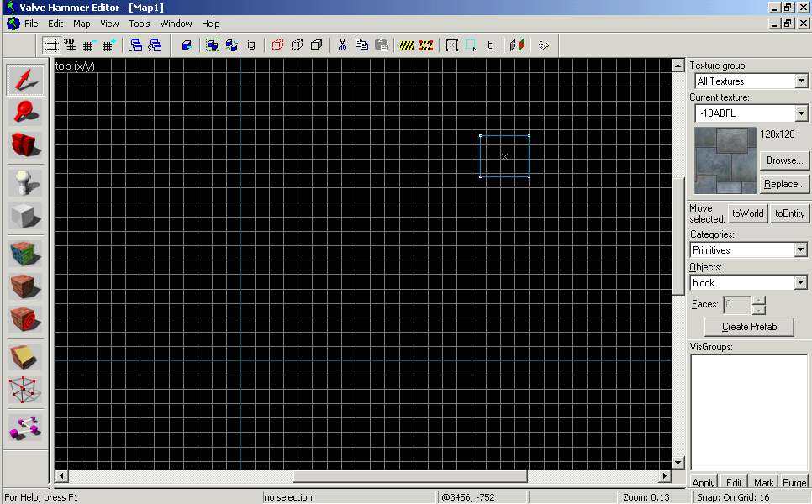Toggle the auto-selection dashed box icon
Screen dimensions: 812x504
coord(472,45)
